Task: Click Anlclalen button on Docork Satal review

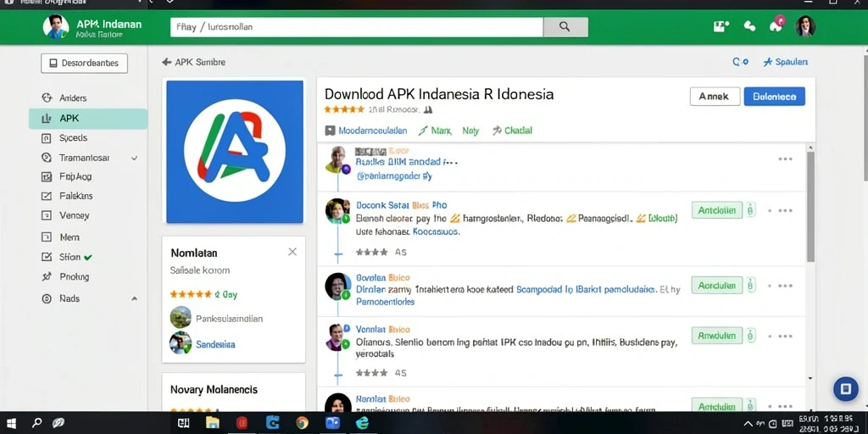Action: [716, 210]
